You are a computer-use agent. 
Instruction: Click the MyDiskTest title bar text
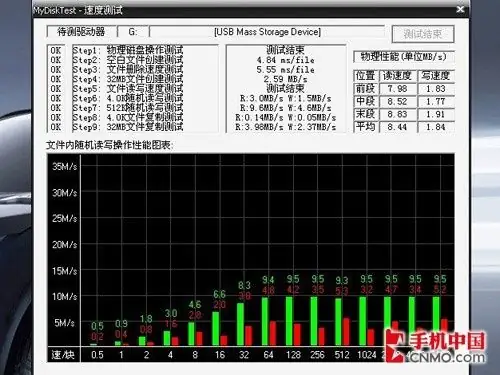(78, 10)
